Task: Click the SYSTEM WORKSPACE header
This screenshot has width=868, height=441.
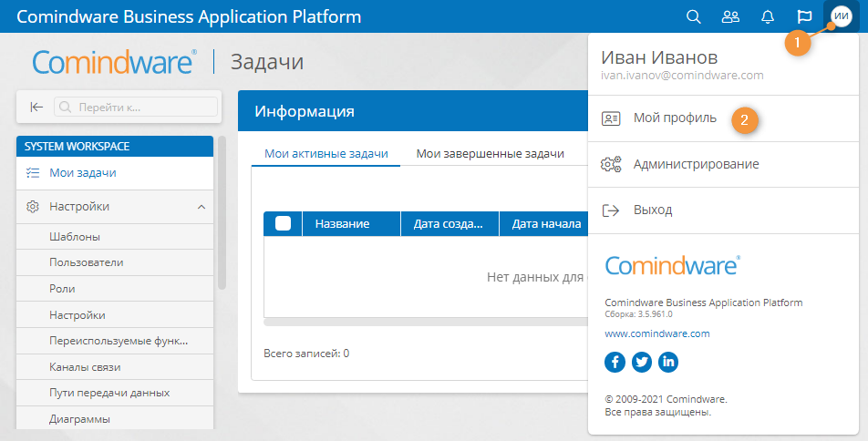Action: (x=115, y=147)
